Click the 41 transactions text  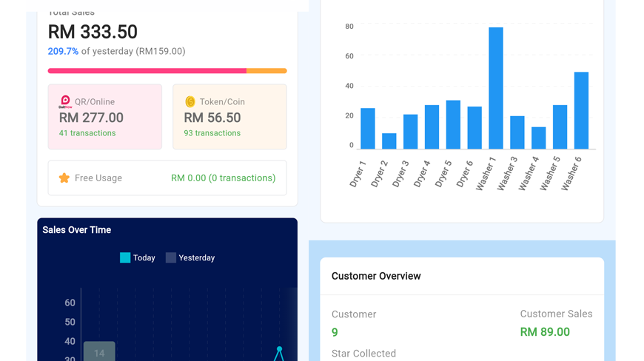click(87, 133)
